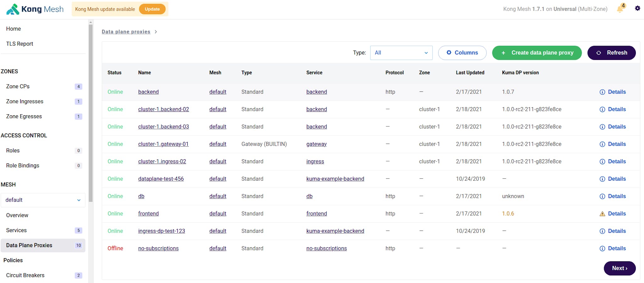Click the Kong Mesh logo icon
This screenshot has width=644, height=283.
point(13,9)
